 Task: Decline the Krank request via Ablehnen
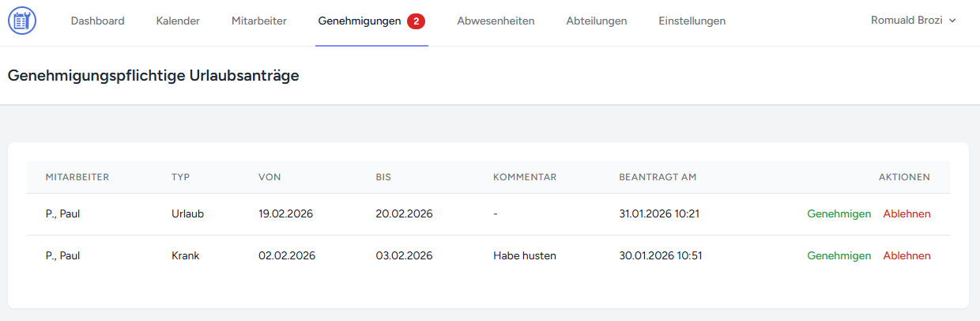906,256
